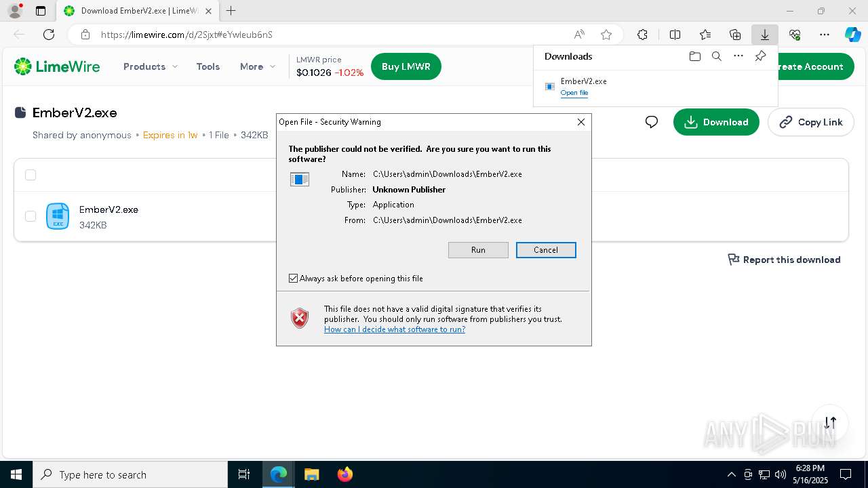Open the Favorites list icon

coord(705,35)
